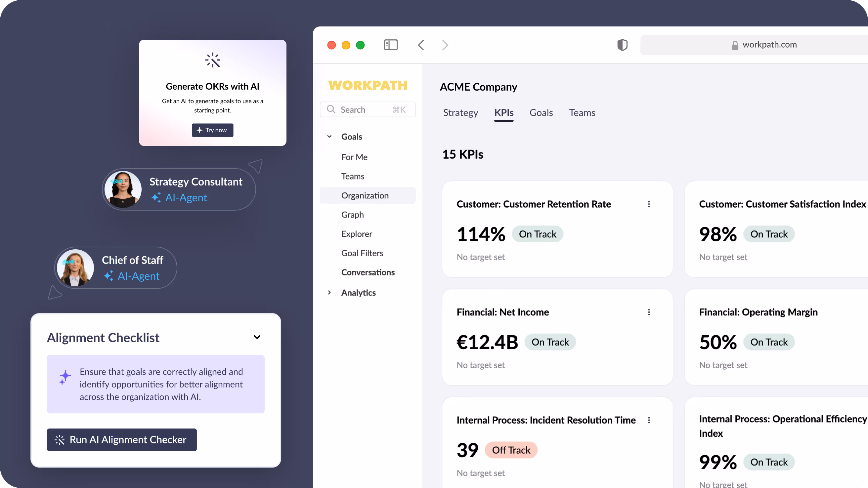The image size is (868, 488).
Task: Select the KPIs tab
Action: click(x=504, y=112)
